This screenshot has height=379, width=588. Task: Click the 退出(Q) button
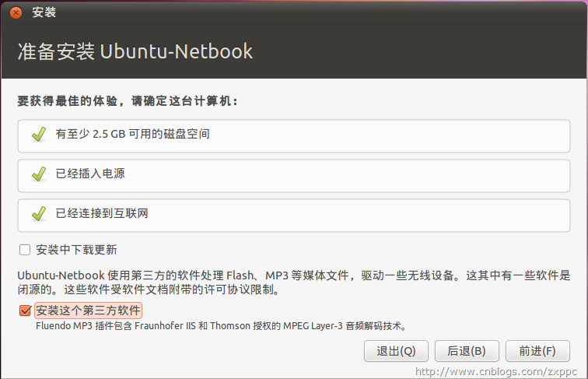tap(396, 351)
